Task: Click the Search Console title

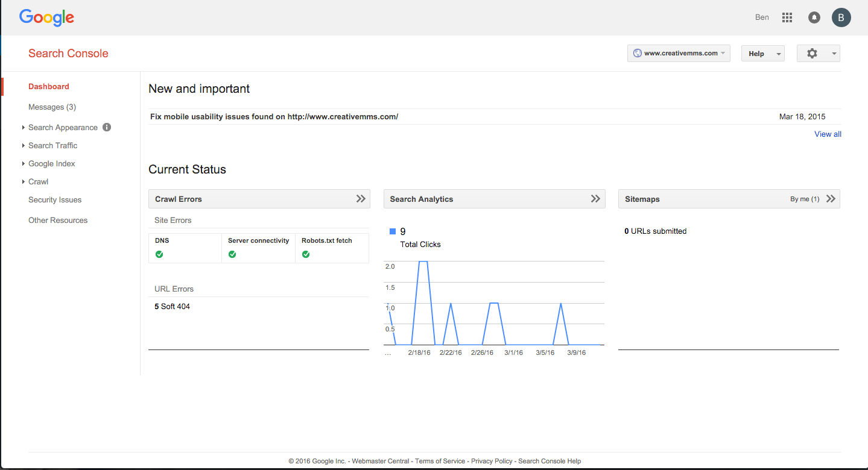Action: point(68,53)
